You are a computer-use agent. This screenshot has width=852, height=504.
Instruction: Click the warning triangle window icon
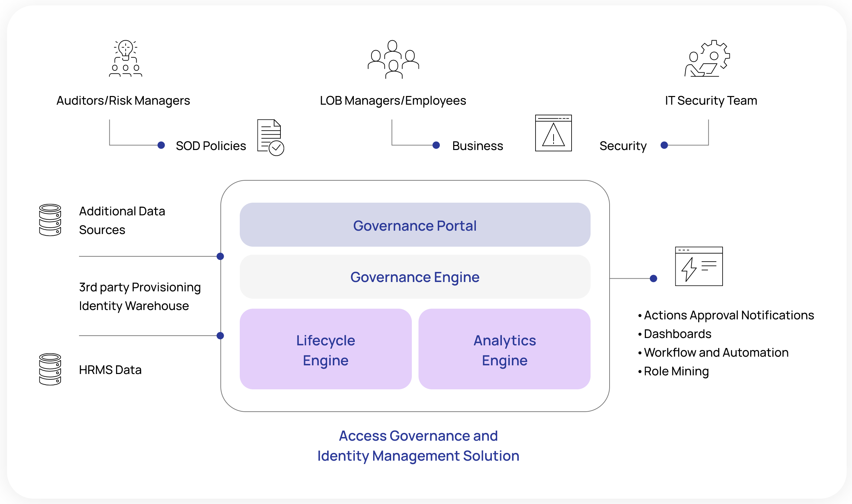click(x=553, y=133)
